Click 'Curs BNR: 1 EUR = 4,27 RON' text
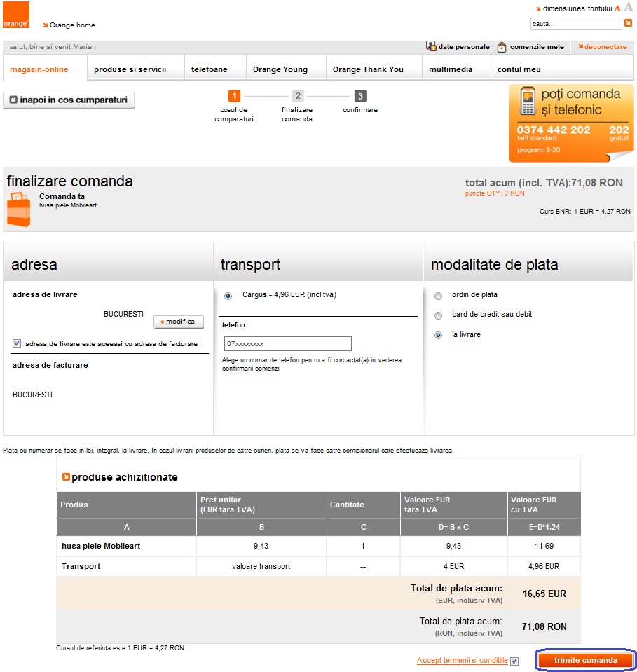 pyautogui.click(x=584, y=212)
